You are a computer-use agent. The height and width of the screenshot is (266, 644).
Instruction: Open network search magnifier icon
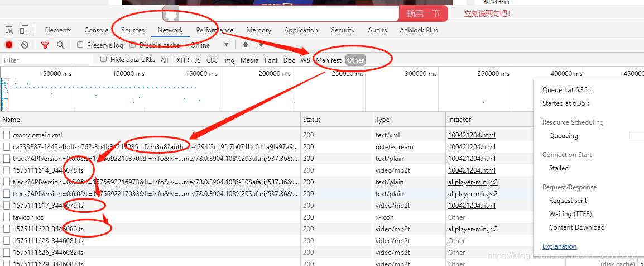pos(60,45)
